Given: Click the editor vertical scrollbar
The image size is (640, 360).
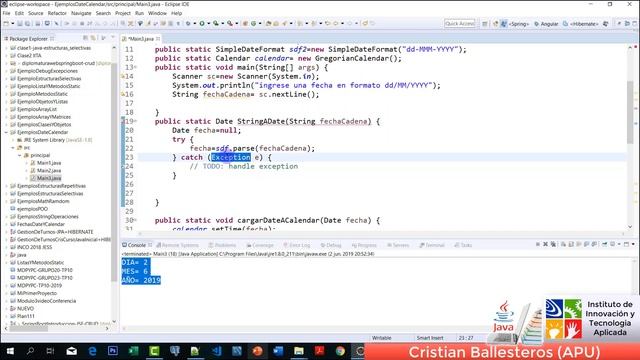Looking at the screenshot, I should coord(630,112).
